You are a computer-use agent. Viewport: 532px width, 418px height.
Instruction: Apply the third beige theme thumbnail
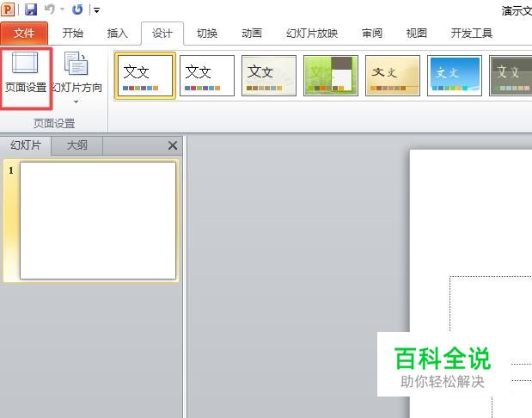click(x=269, y=76)
